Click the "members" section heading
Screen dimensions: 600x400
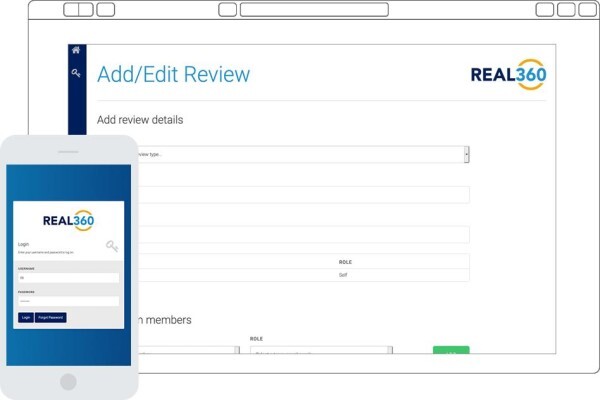coord(168,320)
